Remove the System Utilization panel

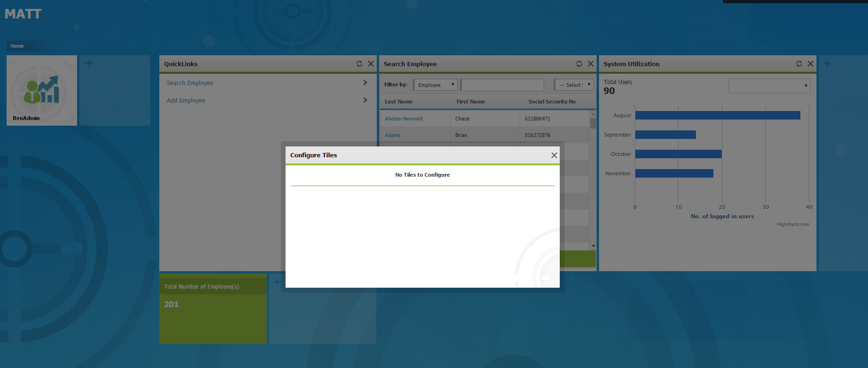click(810, 64)
